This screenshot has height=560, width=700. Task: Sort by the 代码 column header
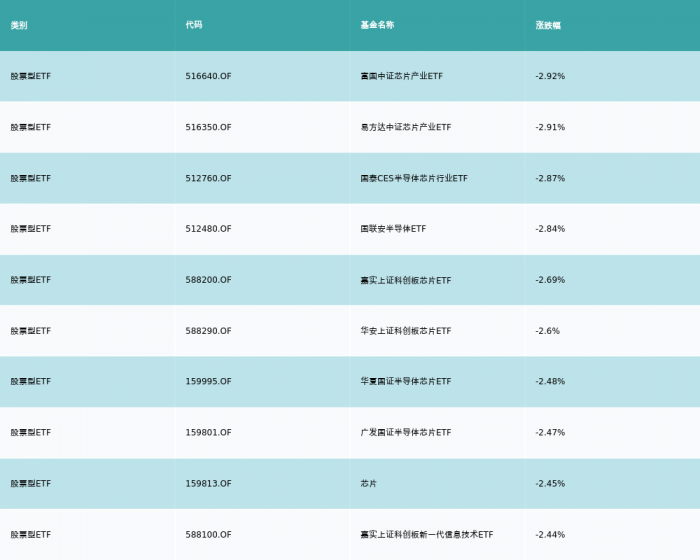pyautogui.click(x=194, y=25)
